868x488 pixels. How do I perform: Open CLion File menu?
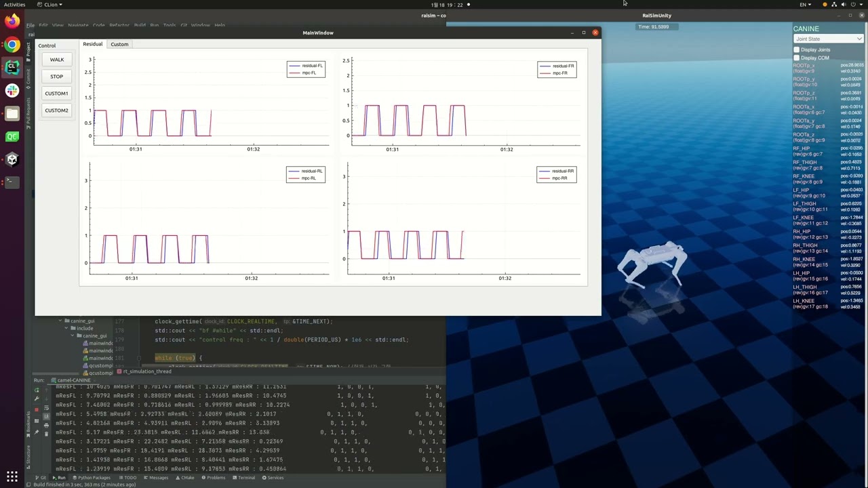pos(31,25)
